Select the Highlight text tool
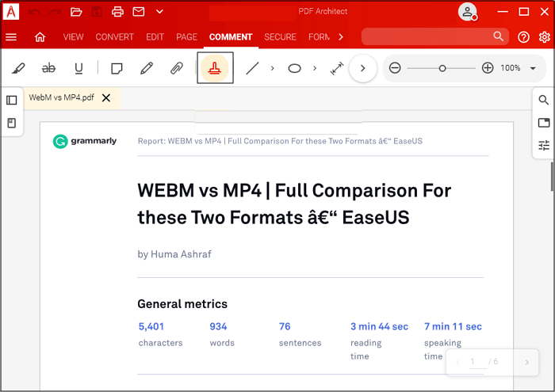Image resolution: width=555 pixels, height=392 pixels. click(18, 68)
